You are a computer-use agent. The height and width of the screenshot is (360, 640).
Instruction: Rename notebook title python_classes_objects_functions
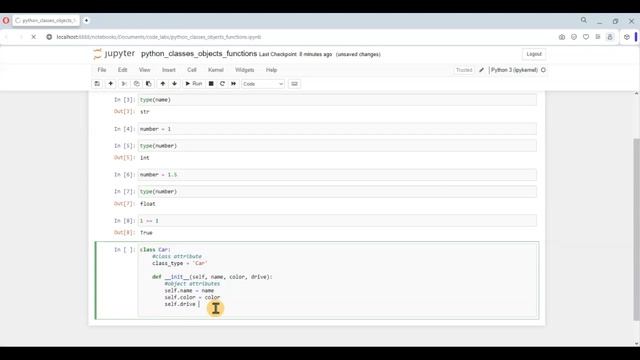click(199, 53)
